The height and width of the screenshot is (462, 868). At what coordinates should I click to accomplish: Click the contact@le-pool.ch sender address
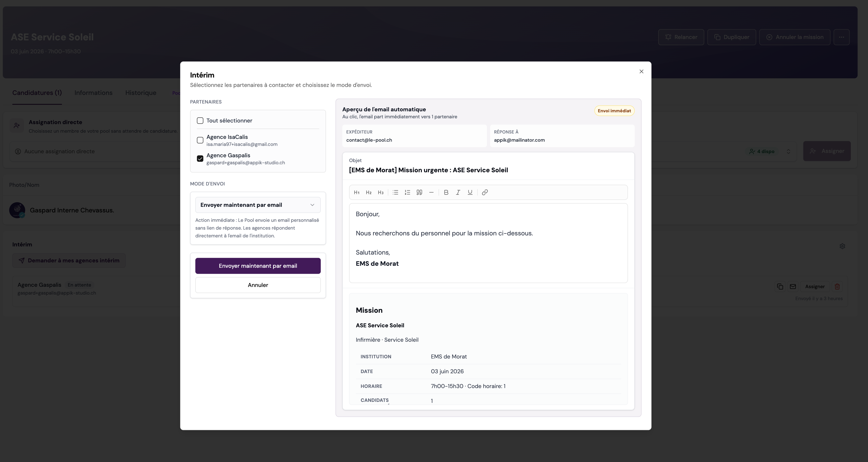[369, 140]
